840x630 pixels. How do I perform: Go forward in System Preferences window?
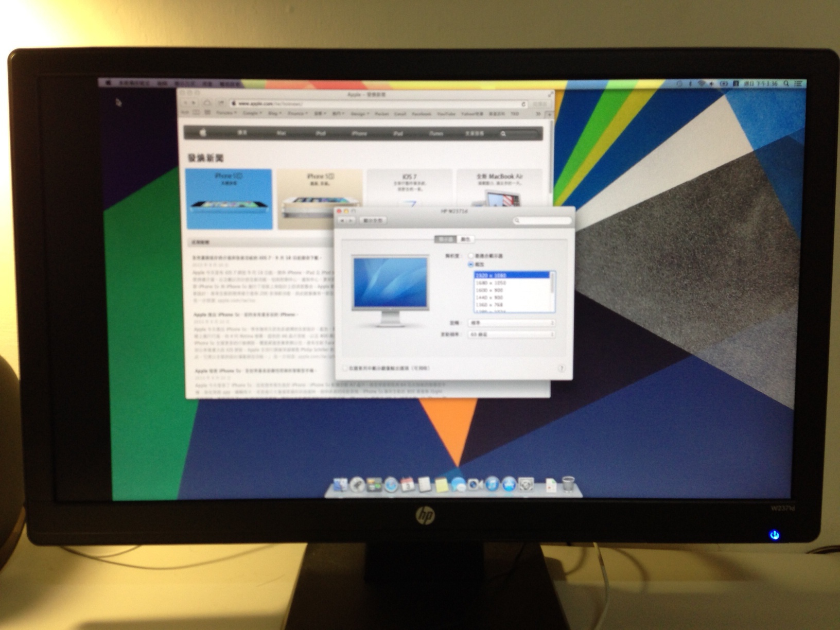tap(351, 220)
